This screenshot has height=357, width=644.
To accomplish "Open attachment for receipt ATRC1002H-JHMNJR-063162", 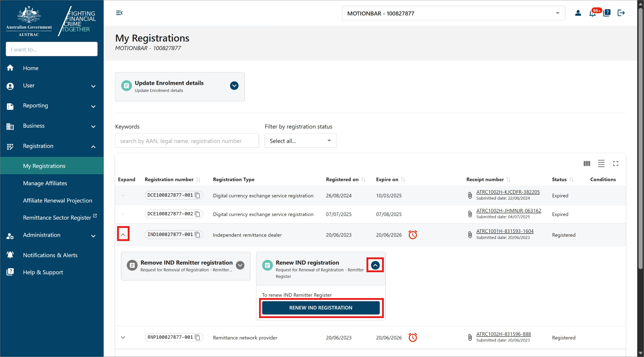I will pos(470,214).
